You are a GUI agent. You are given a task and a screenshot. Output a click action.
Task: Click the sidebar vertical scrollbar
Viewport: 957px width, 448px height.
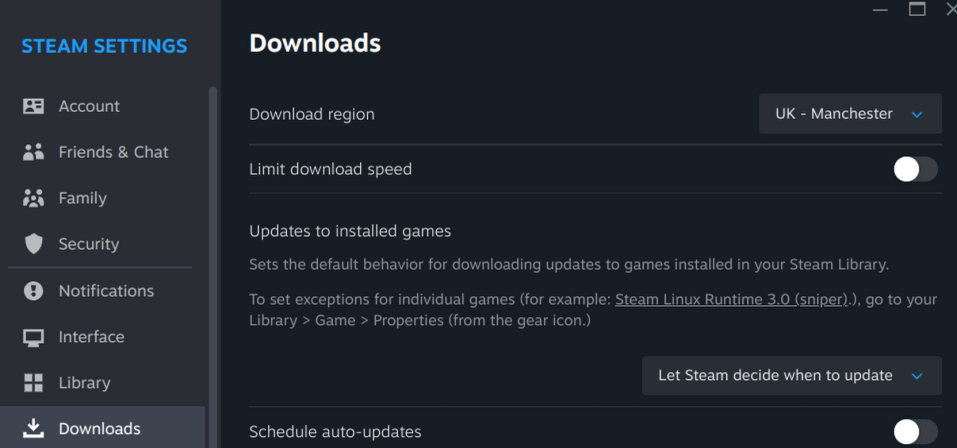click(x=212, y=267)
